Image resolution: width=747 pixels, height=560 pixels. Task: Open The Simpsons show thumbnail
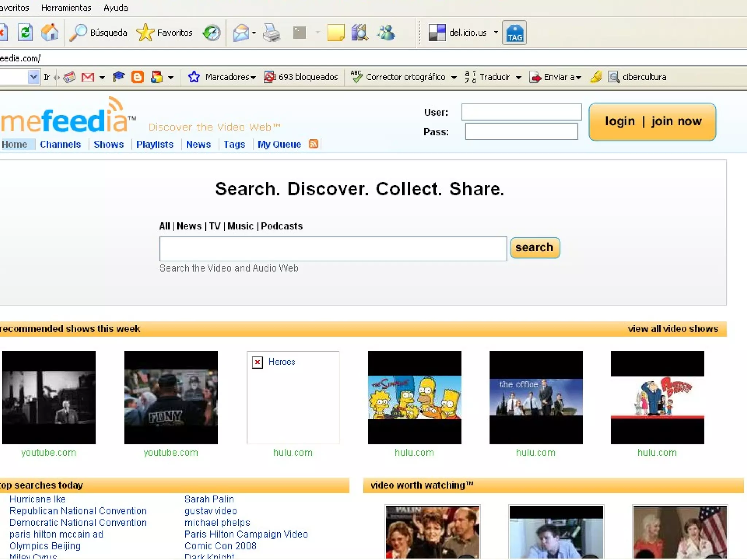(414, 397)
